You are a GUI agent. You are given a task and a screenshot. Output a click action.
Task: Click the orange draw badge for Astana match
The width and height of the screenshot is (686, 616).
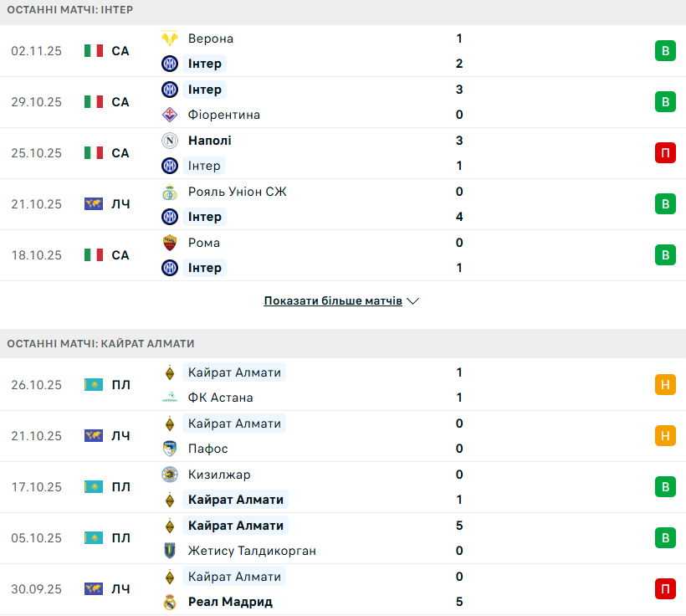(665, 385)
